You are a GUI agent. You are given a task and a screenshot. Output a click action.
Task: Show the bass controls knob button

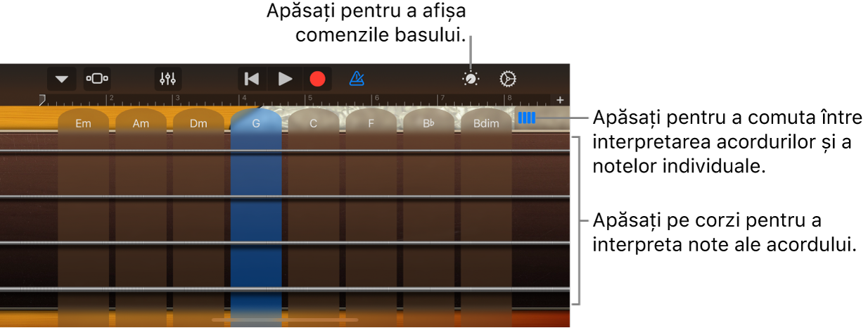click(471, 79)
